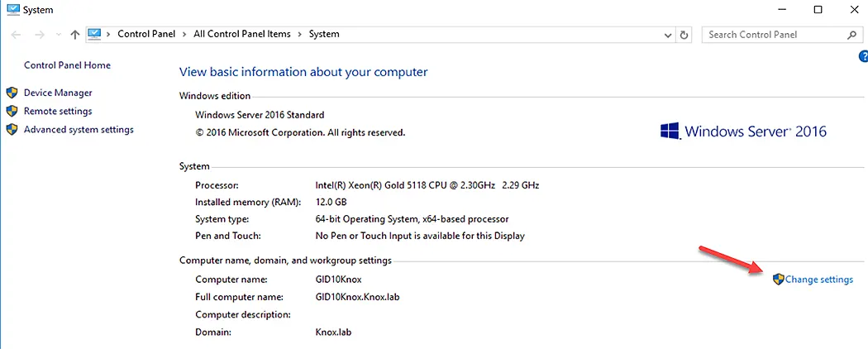Maximize the System window
Screen dimensions: 868x349
[x=818, y=9]
